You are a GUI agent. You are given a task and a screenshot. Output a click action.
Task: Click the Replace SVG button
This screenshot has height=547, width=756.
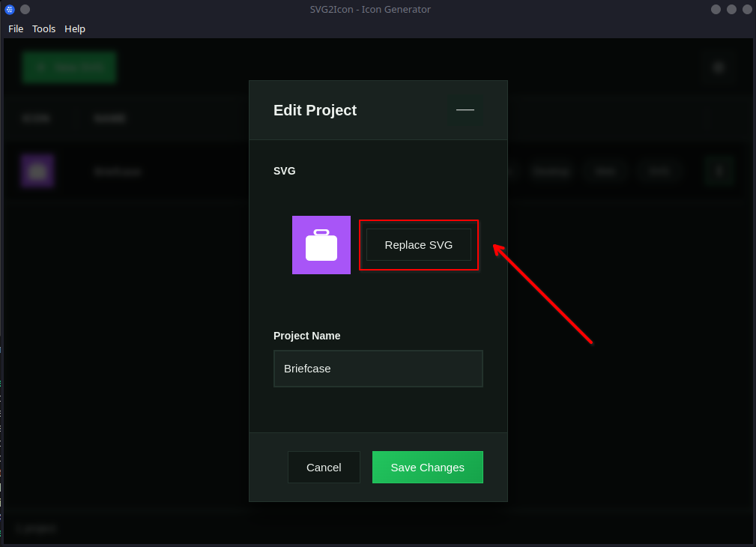tap(418, 245)
